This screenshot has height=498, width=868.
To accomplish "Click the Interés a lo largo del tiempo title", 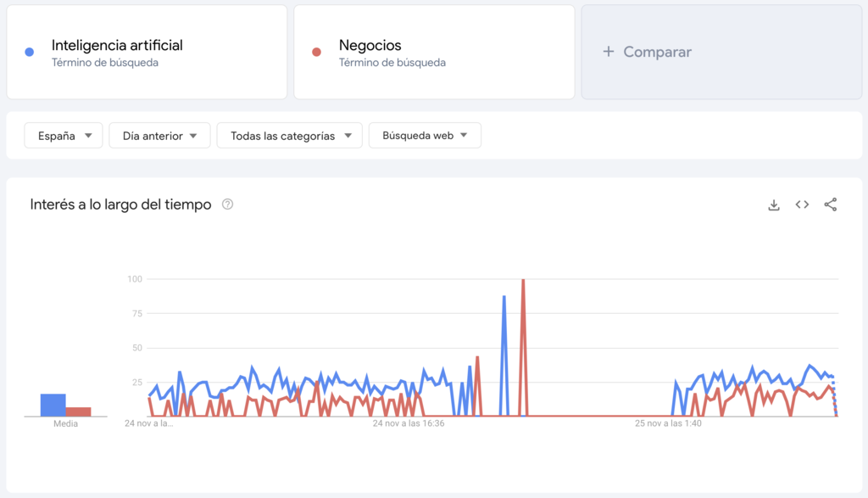I will coord(123,204).
